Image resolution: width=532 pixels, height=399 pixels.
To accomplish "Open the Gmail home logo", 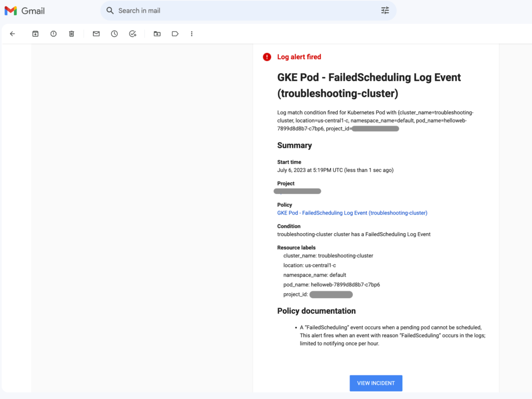I will [x=24, y=10].
